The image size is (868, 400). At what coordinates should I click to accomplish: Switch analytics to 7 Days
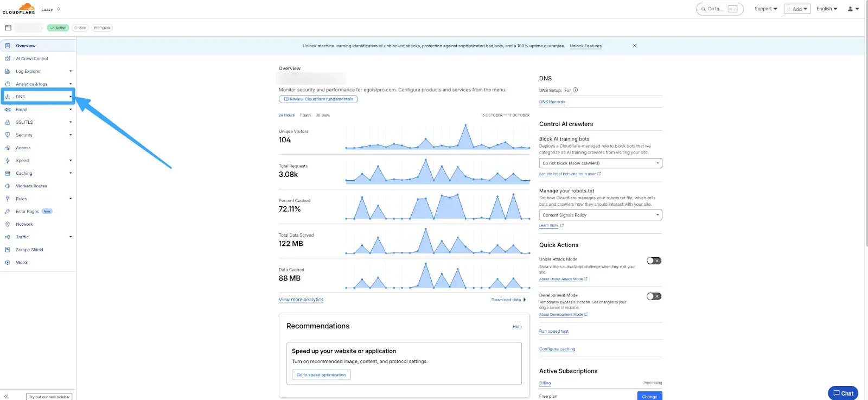coord(305,115)
